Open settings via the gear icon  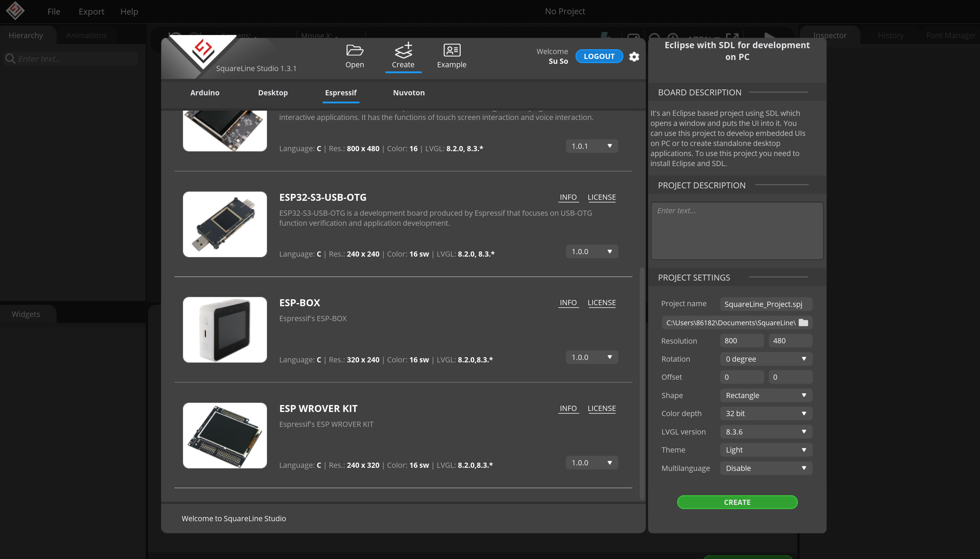634,57
